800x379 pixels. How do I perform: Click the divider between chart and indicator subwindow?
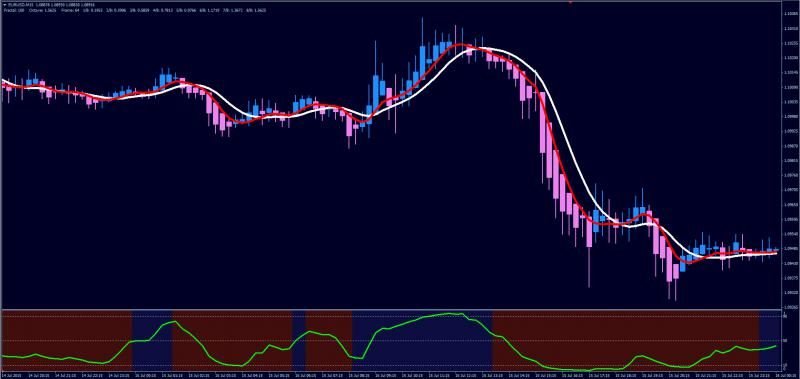[x=391, y=310]
